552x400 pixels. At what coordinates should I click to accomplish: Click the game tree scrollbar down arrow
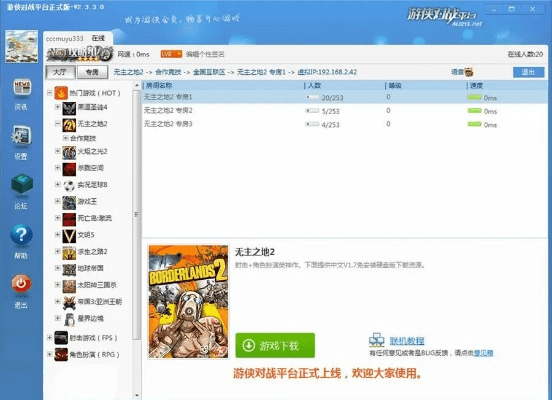coord(137,396)
